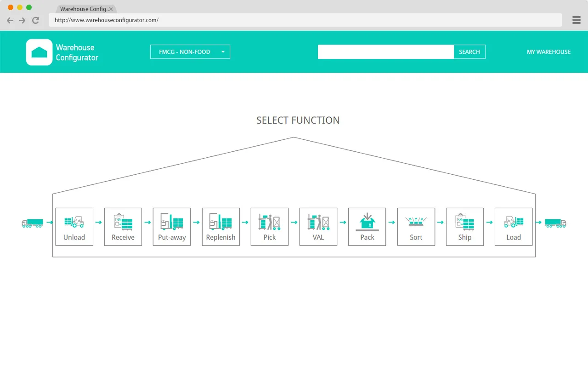The image size is (588, 372).
Task: Expand the FMCG - NON-FOOD dropdown
Action: point(190,52)
